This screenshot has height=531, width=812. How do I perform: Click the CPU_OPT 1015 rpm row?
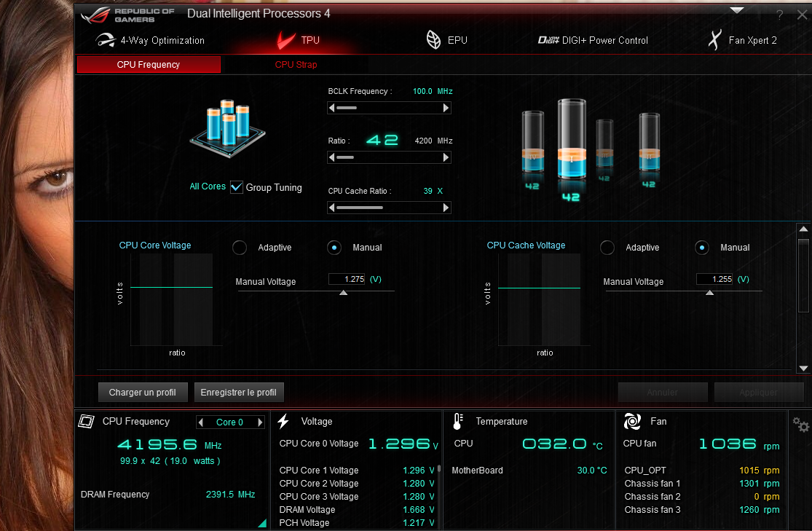(702, 471)
